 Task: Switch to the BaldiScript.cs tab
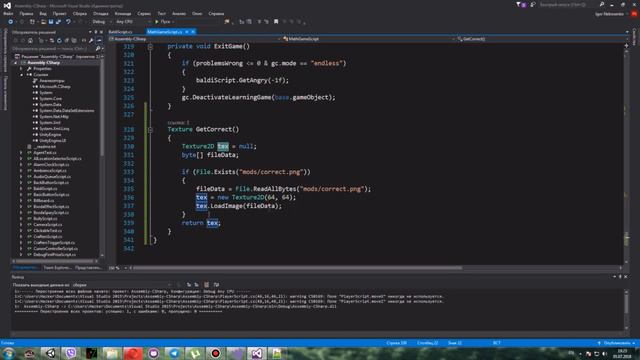point(121,32)
